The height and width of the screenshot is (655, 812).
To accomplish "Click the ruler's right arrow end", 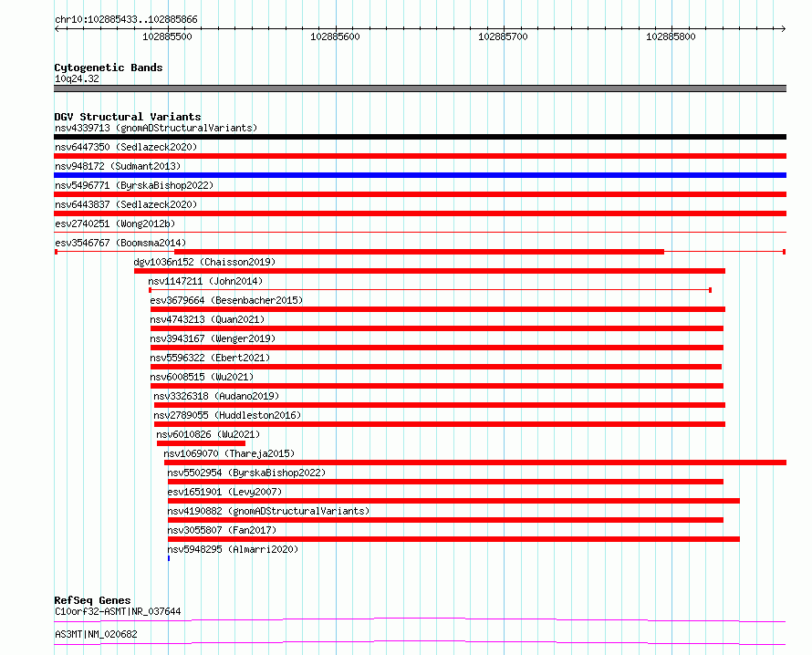I will pos(784,28).
